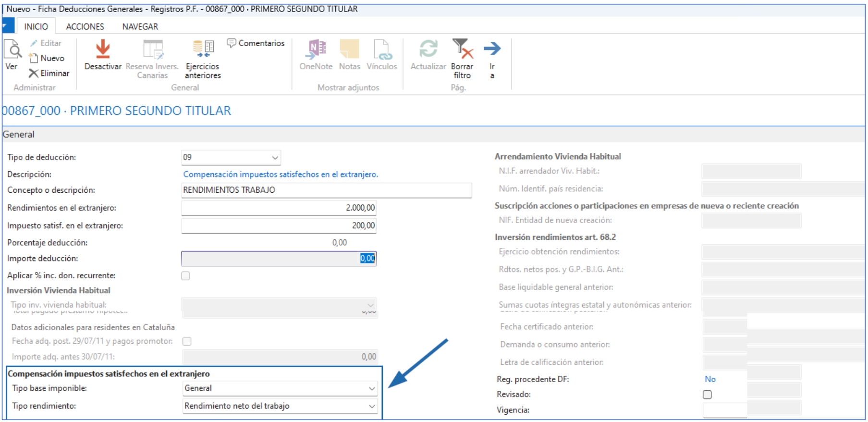Viewport: 868px width, 422px height.
Task: Click the Rendimientos en el extranjero field
Action: (x=279, y=208)
